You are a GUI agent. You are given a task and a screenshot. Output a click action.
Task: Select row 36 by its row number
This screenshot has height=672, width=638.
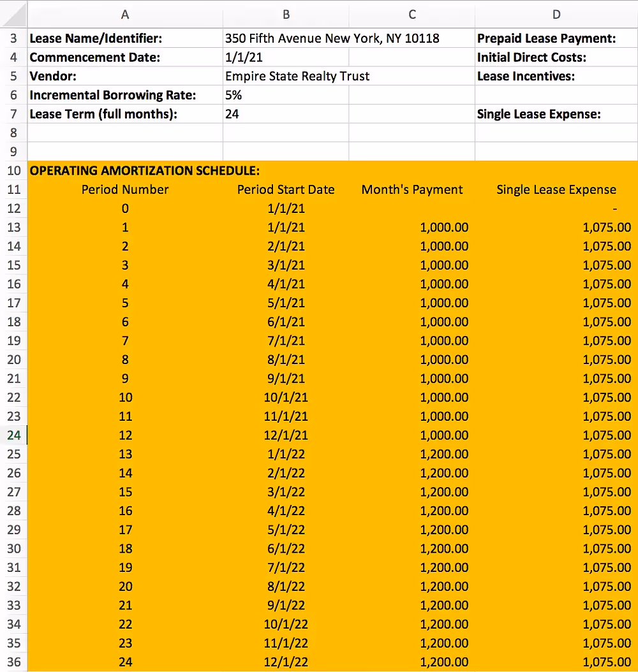(13, 662)
